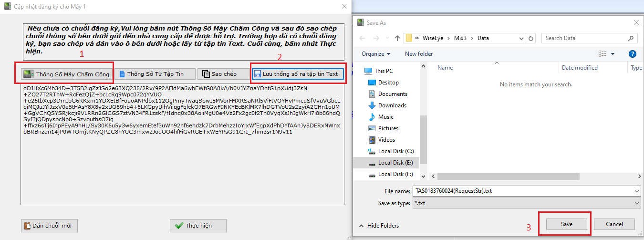Click the Thông Số Máy Chấm Công button

point(67,74)
